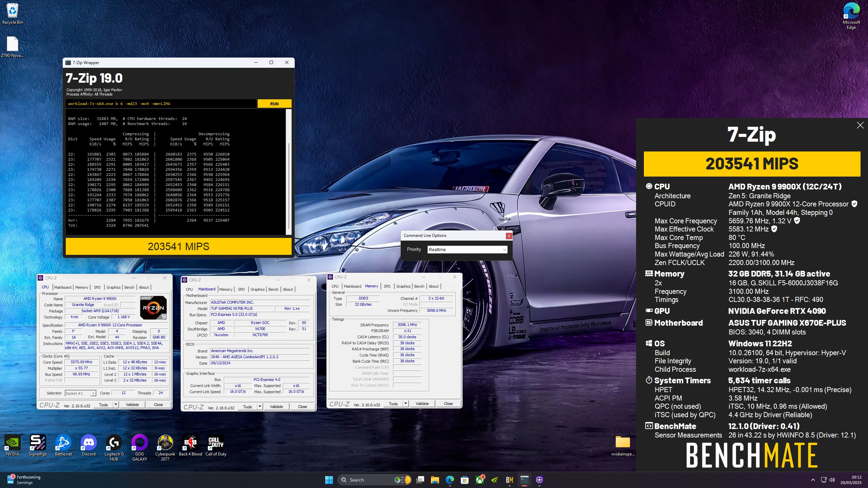Open Tools dropdown arrow in CPU-Z Memory window
This screenshot has width=868, height=488.
406,404
